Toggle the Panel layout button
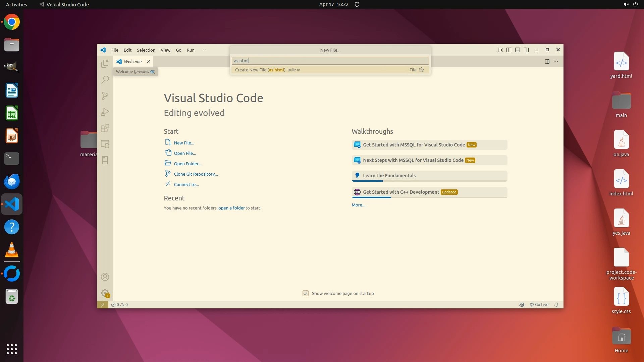This screenshot has width=644, height=362. coord(518,50)
